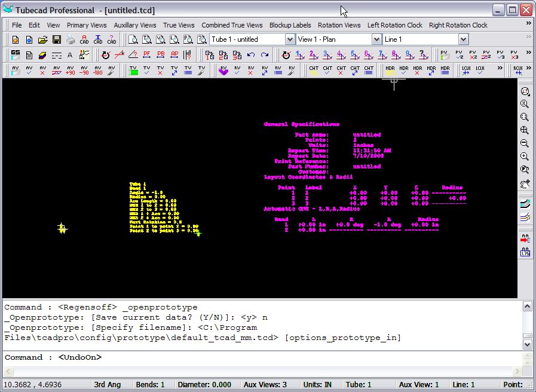
Task: Click the undo arrow icon
Action: click(x=251, y=55)
